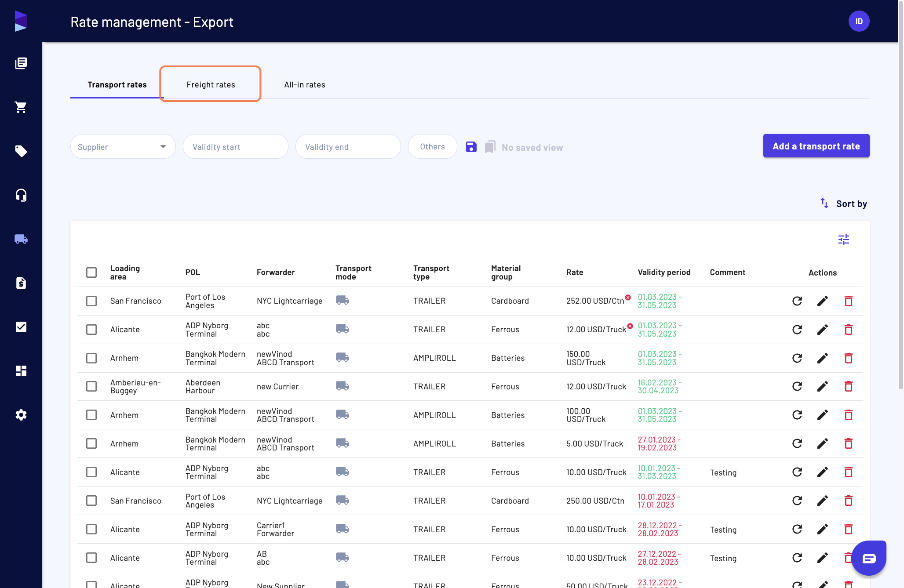Open the Sort by menu
The image size is (904, 588).
click(843, 203)
